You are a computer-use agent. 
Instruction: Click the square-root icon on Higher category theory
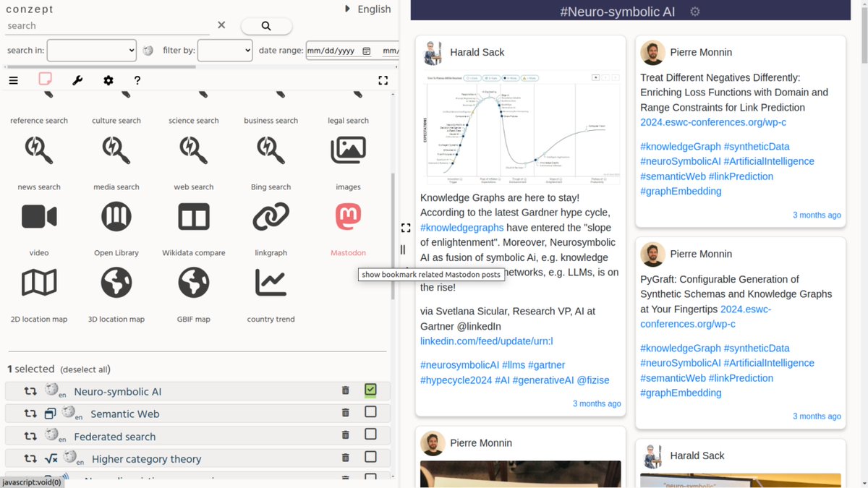click(x=51, y=458)
